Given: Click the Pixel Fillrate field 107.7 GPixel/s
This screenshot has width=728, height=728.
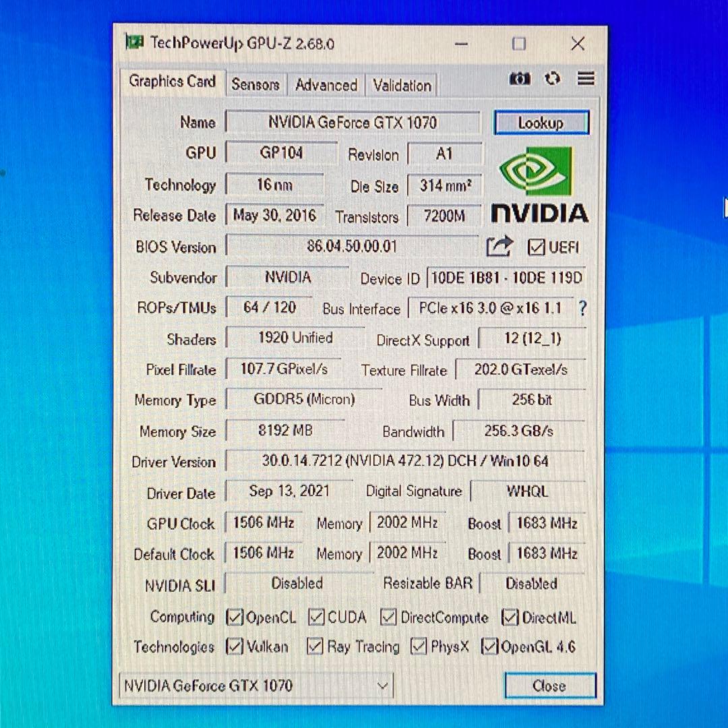Looking at the screenshot, I should [x=284, y=369].
